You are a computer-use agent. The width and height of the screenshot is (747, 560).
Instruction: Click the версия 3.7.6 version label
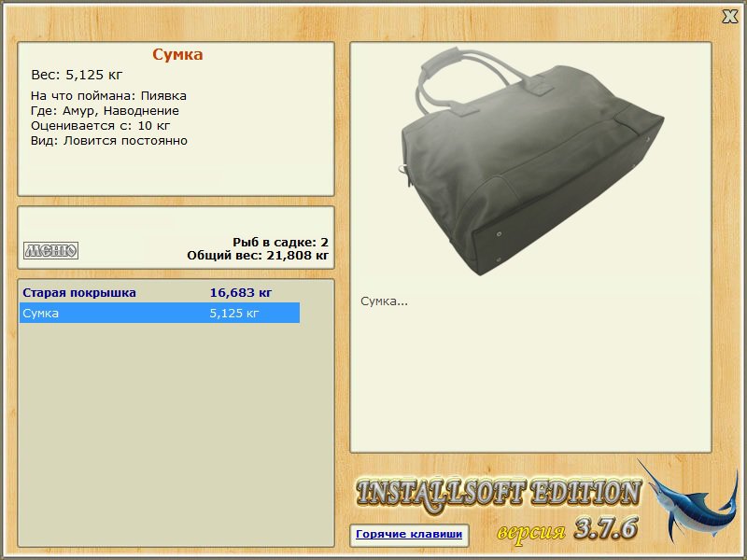[567, 529]
